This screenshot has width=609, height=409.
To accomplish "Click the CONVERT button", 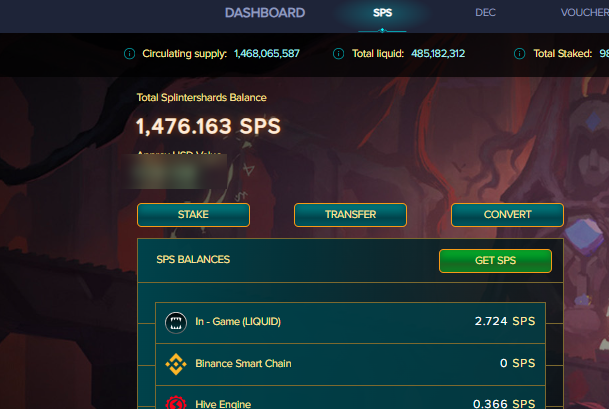I will click(507, 215).
